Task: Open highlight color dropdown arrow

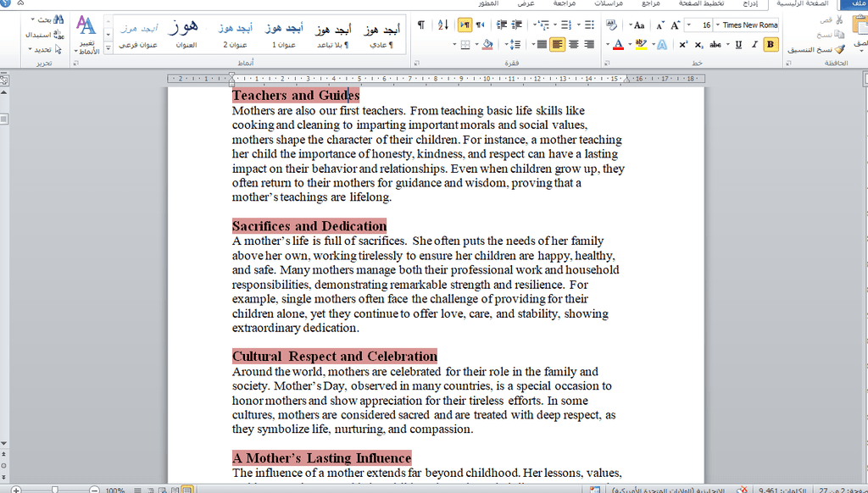Action: pos(631,44)
